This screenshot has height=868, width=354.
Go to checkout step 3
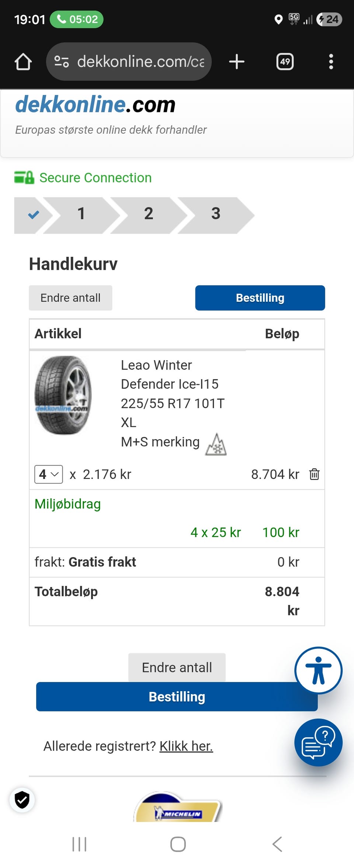[216, 214]
